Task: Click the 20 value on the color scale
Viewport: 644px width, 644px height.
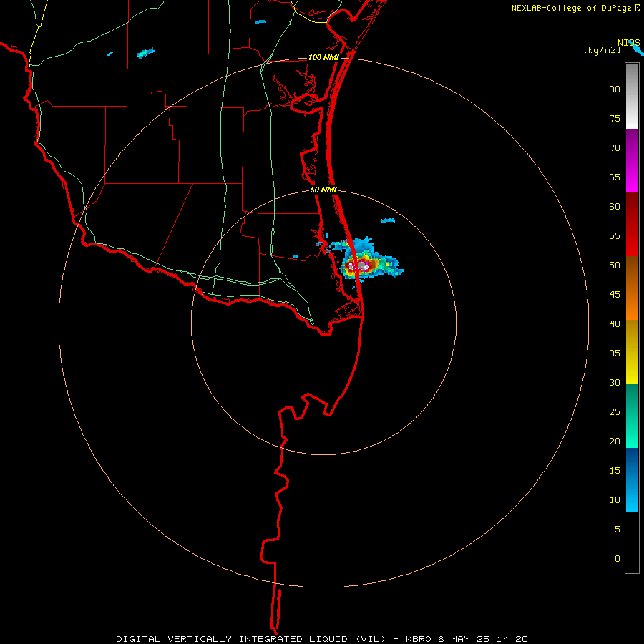Action: click(x=615, y=441)
